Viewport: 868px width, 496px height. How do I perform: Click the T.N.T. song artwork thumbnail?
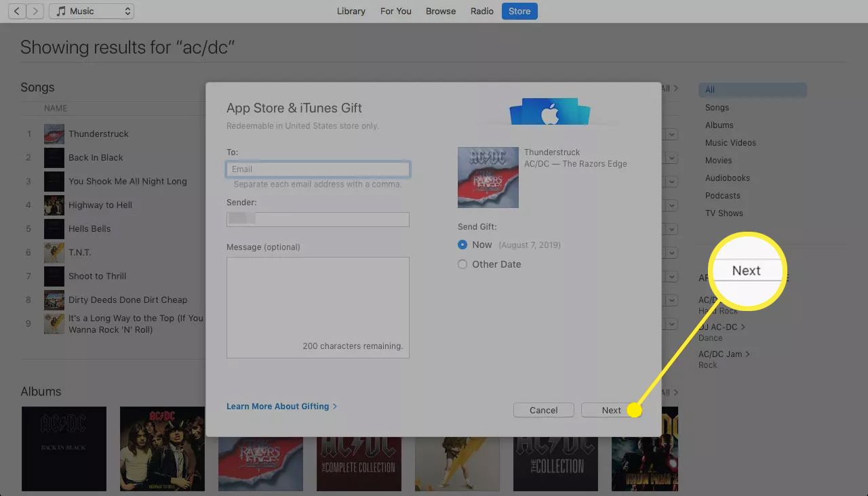pos(54,252)
